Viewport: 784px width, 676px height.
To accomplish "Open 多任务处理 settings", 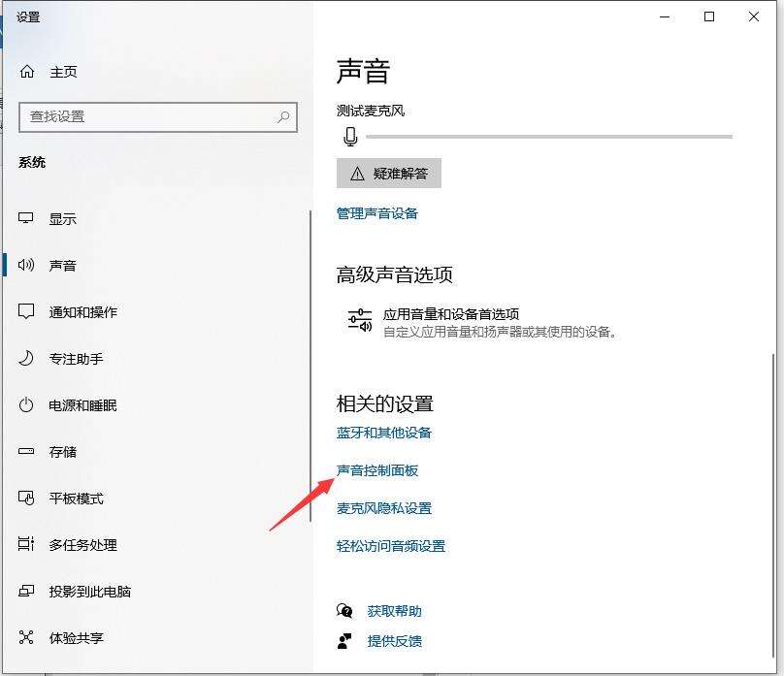I will coord(83,545).
